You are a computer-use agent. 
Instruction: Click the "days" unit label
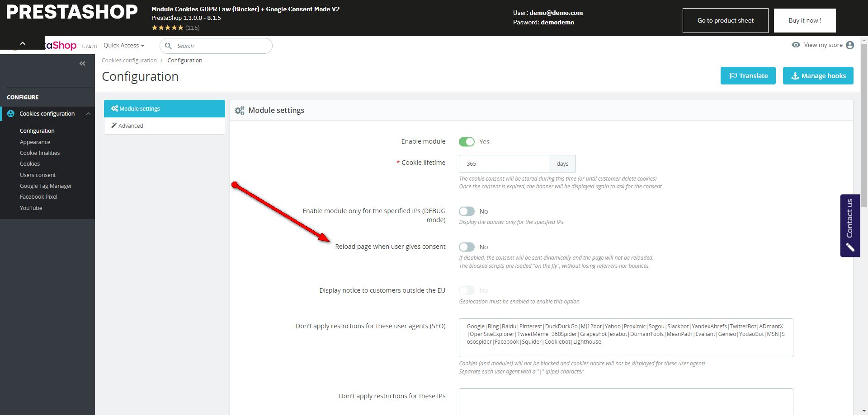(x=562, y=164)
